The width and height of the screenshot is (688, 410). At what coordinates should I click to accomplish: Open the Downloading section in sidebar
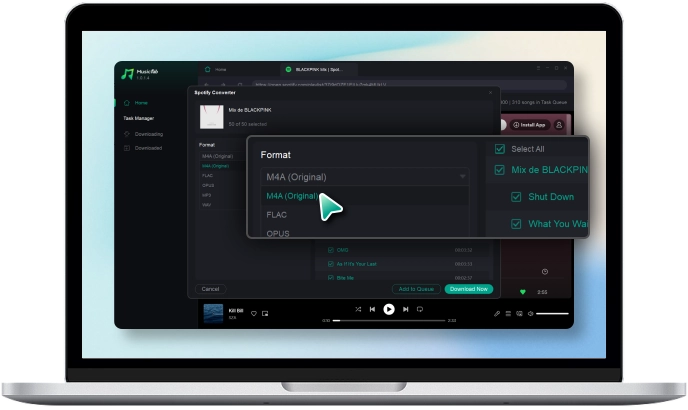click(x=148, y=133)
